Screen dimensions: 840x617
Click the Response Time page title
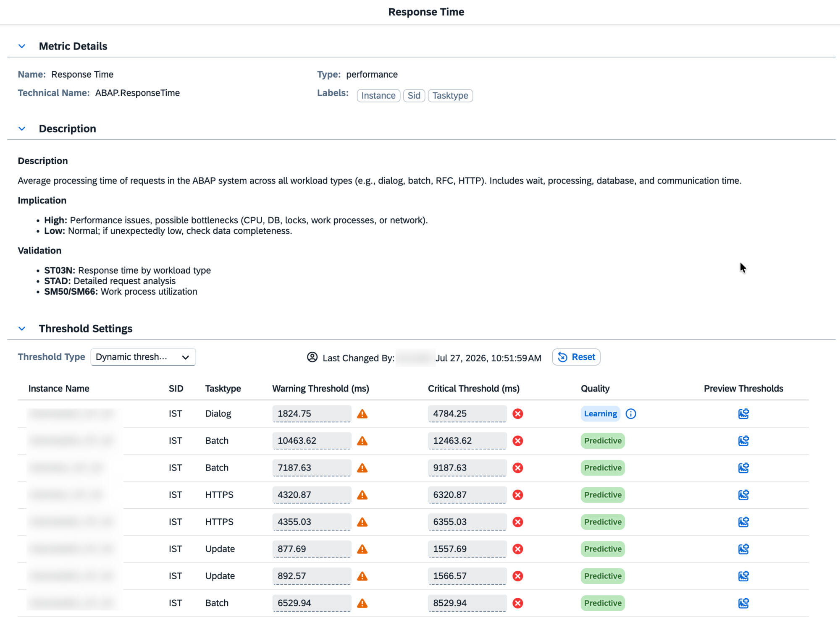pos(426,12)
